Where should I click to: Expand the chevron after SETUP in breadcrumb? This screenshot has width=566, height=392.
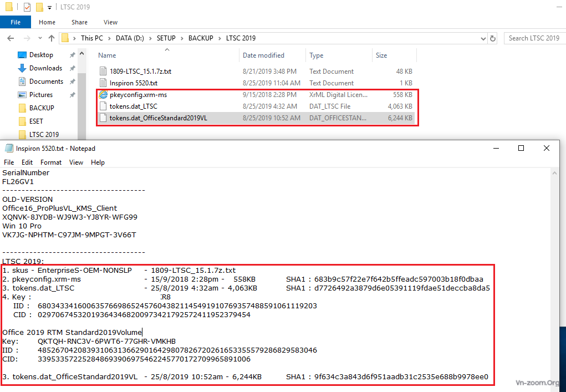(x=182, y=38)
